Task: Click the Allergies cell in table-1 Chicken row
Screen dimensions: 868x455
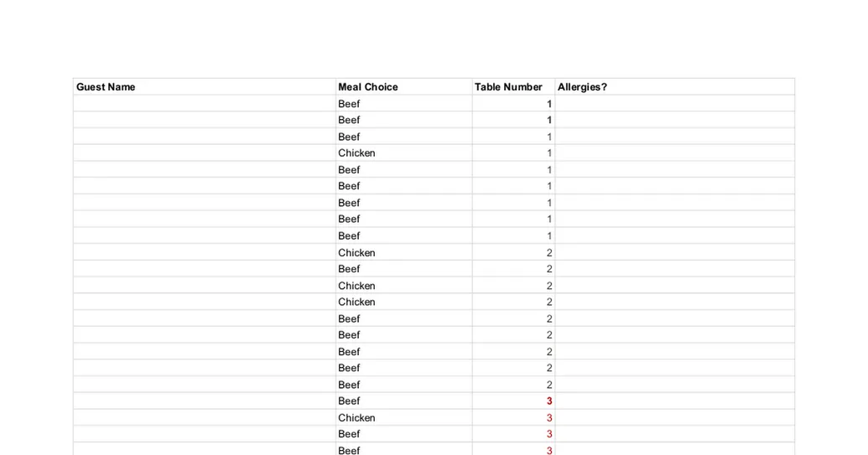Action: 674,153
